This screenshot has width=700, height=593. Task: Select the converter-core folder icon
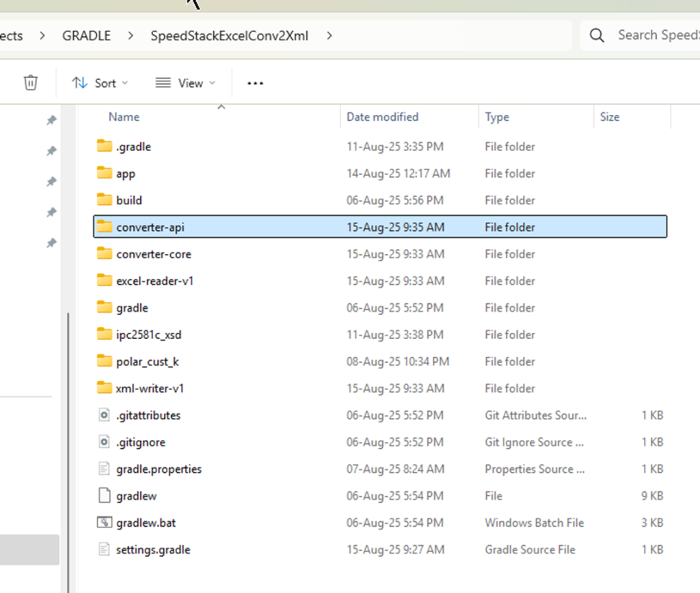click(x=104, y=253)
